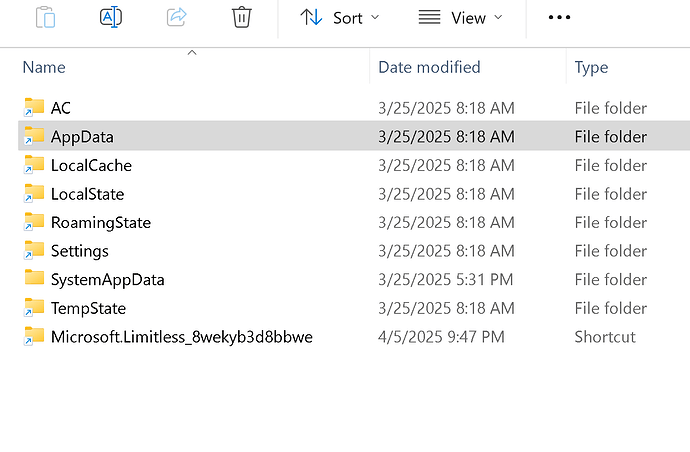The width and height of the screenshot is (690, 452).
Task: Click the Rename icon
Action: coord(111,18)
